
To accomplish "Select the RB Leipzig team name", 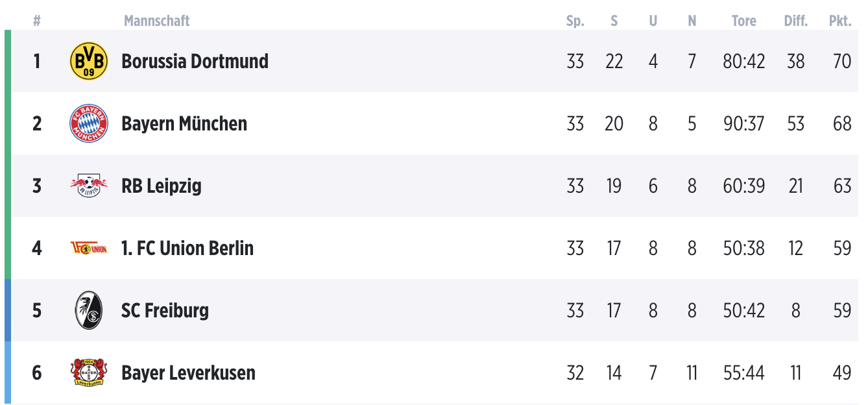I will (x=162, y=186).
